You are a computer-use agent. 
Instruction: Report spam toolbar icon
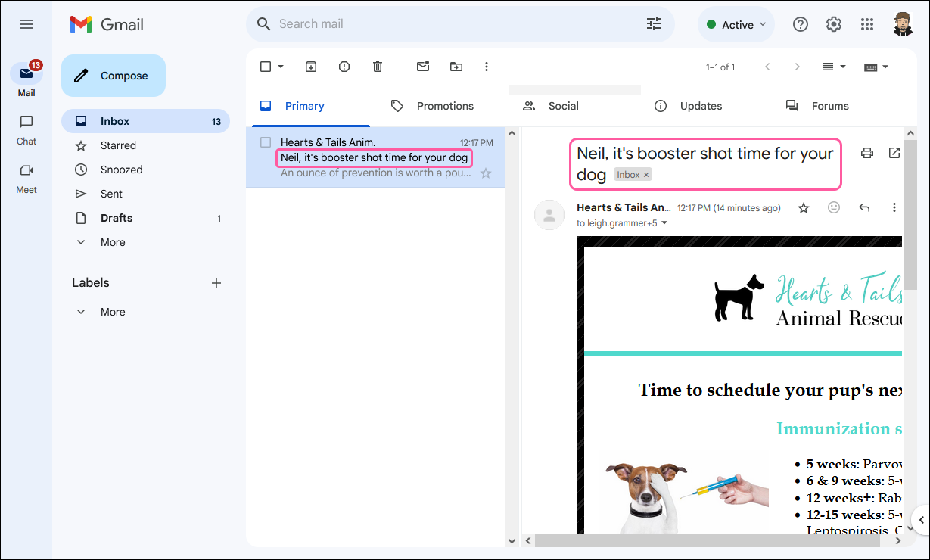[x=344, y=67]
